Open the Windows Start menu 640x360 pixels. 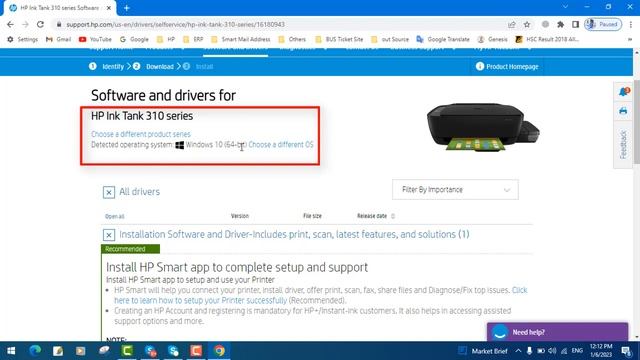(x=11, y=351)
